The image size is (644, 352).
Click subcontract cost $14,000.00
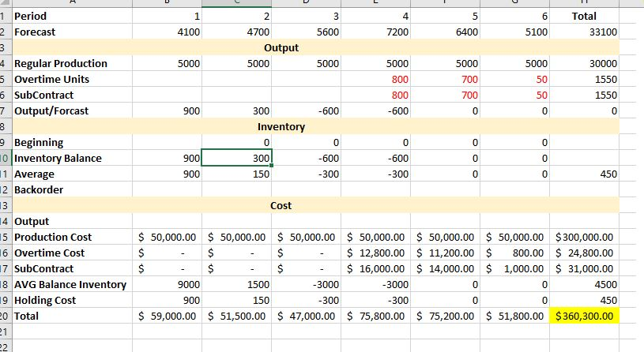tap(445, 268)
